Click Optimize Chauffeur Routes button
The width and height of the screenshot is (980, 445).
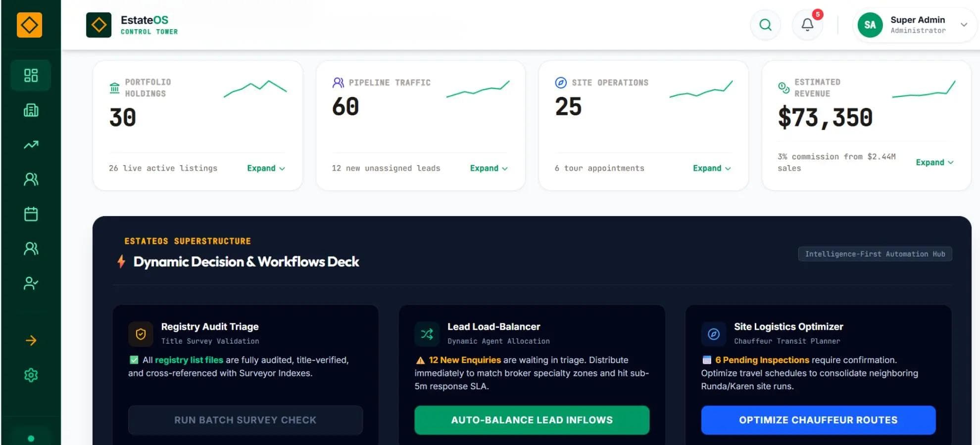point(818,420)
